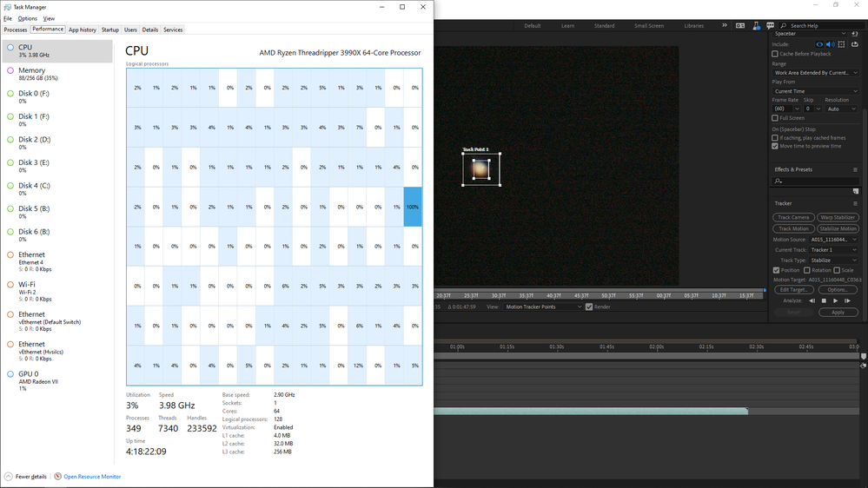Open Motion Source dropdown

[833, 240]
